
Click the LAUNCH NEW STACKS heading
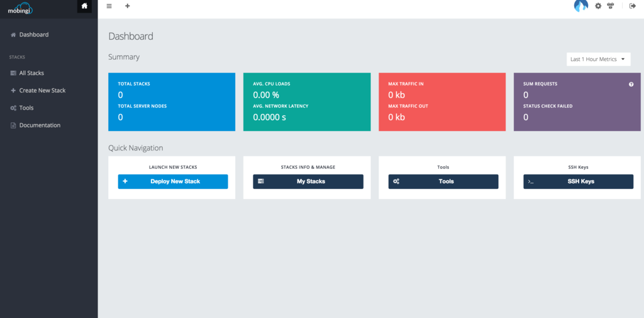click(x=173, y=168)
